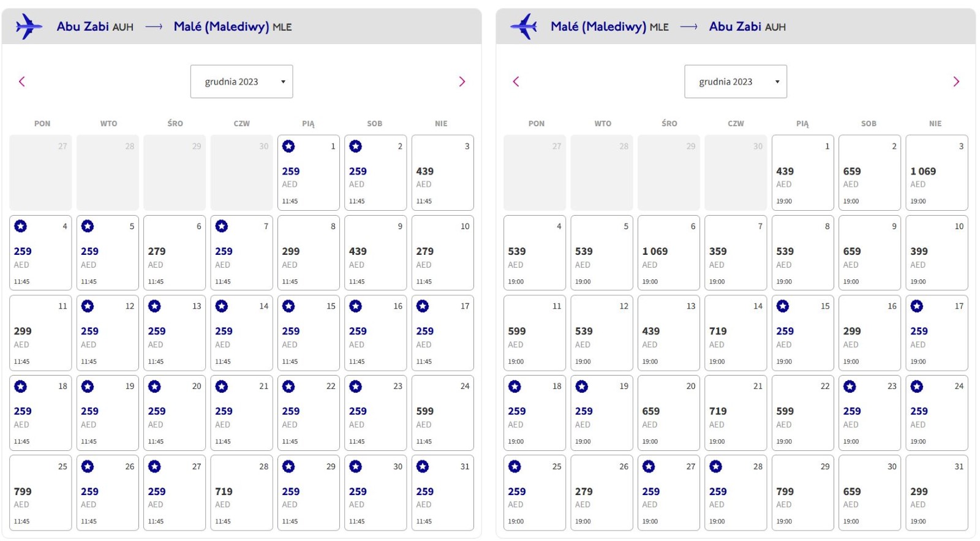Select outbound December 24 for 599 AED
This screenshot has height=541, width=980.
pos(443,413)
